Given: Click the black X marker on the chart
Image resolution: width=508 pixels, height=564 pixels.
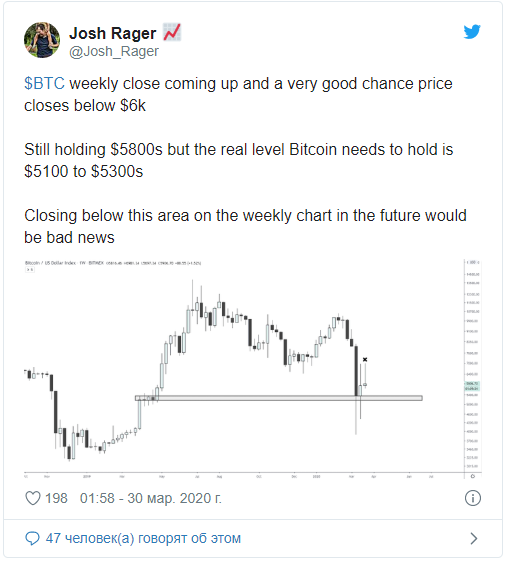Looking at the screenshot, I should click(365, 359).
